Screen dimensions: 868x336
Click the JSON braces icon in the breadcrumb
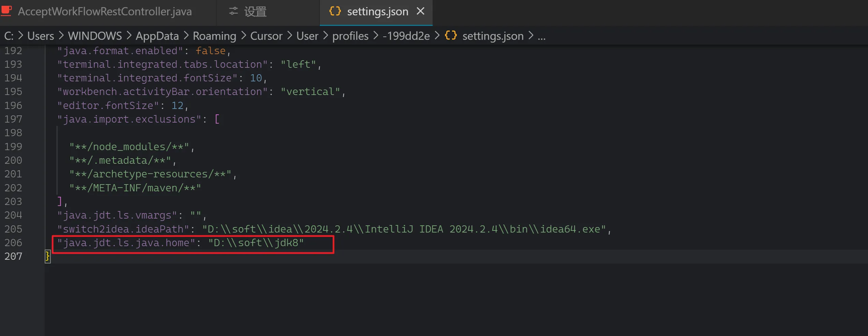451,35
